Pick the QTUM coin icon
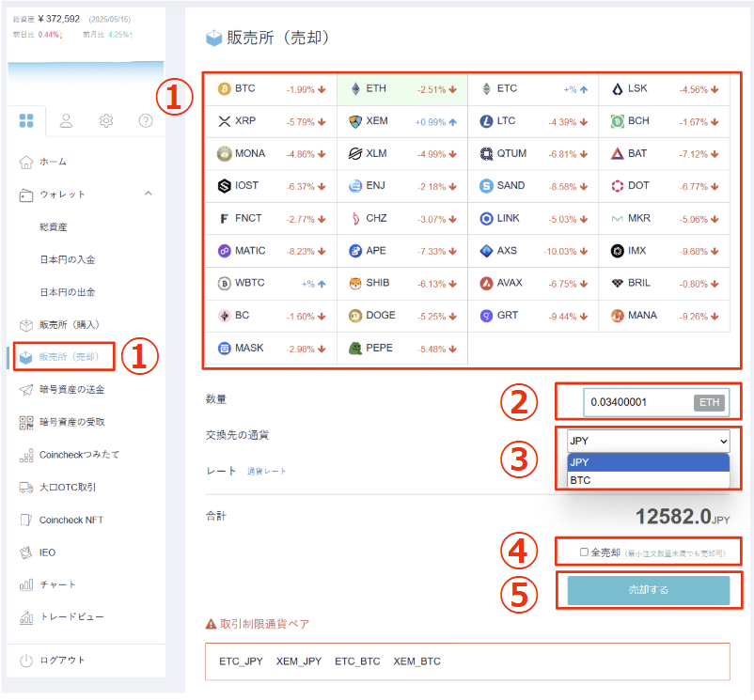This screenshot has height=700, width=754. [x=486, y=154]
